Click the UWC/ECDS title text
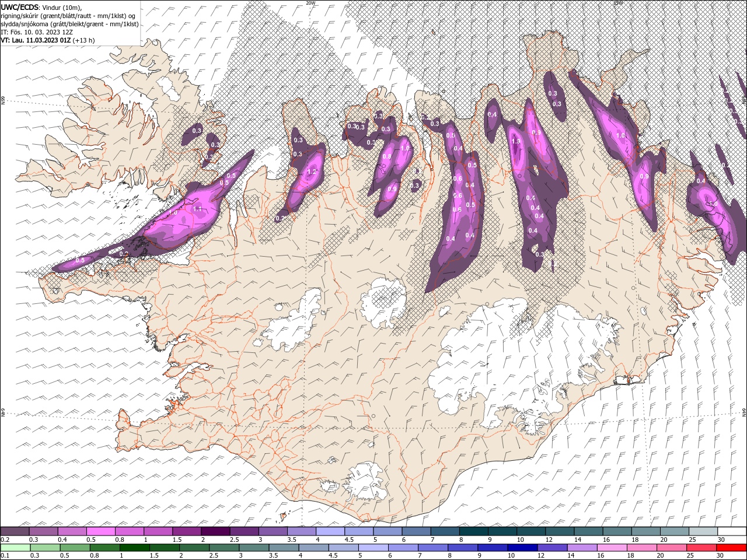Viewport: 747px width, 560px height. [x=20, y=7]
